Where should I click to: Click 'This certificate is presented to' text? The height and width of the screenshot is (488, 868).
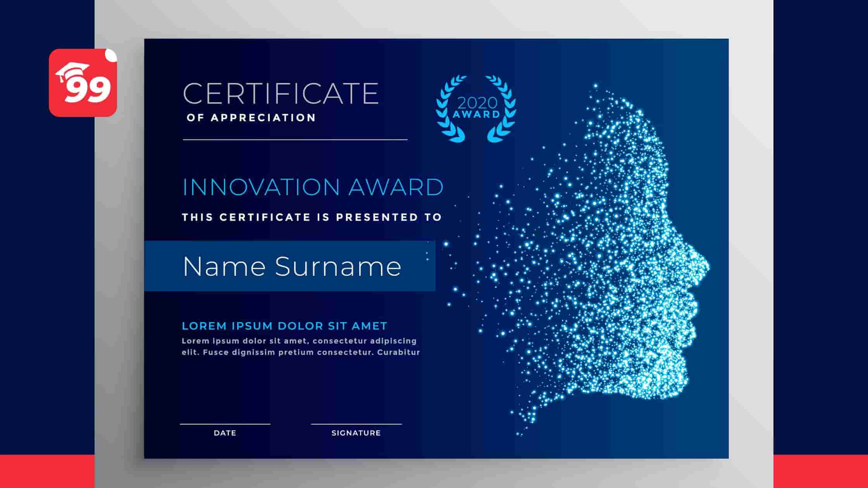click(312, 217)
